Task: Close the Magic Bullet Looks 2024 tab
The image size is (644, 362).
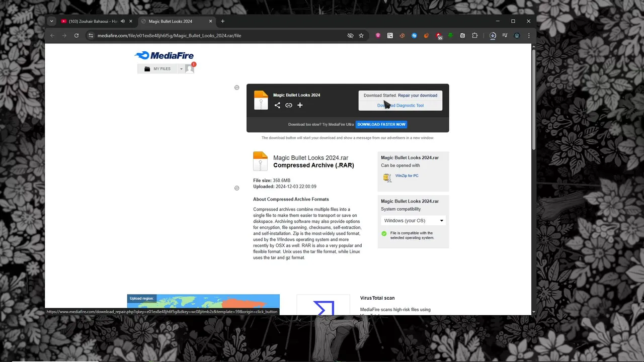Action: click(x=211, y=21)
